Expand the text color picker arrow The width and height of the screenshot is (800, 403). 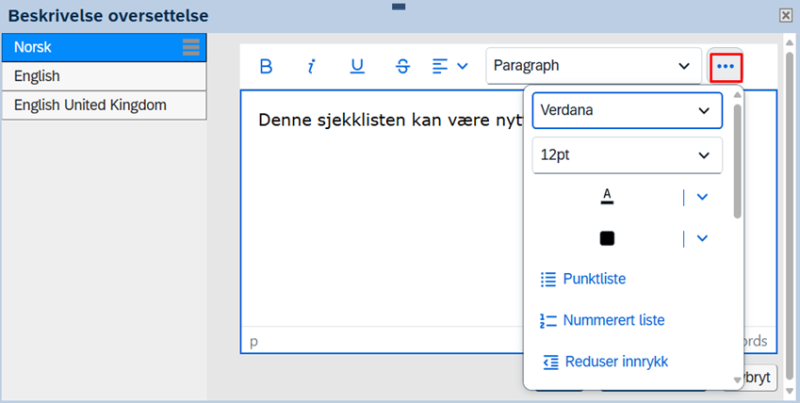[703, 197]
